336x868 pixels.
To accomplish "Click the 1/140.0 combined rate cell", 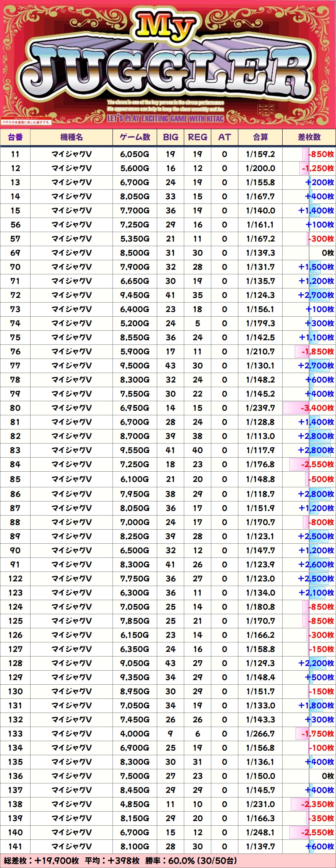I will pos(260,211).
